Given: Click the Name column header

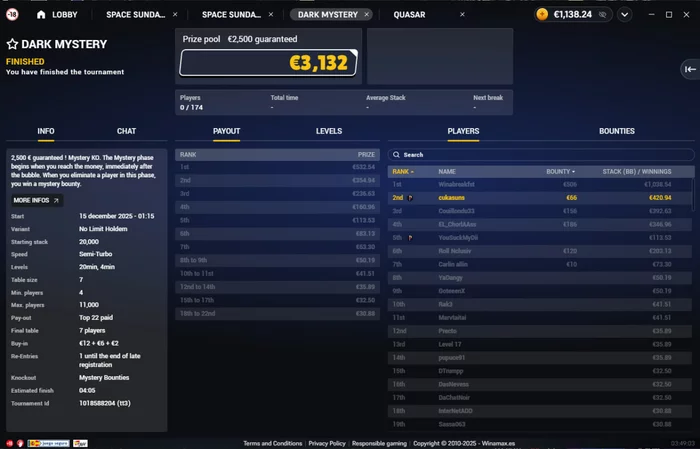Looking at the screenshot, I should pyautogui.click(x=447, y=172).
